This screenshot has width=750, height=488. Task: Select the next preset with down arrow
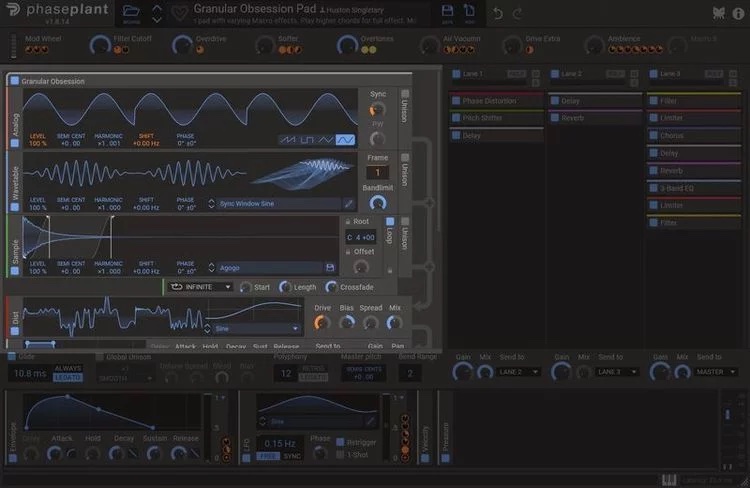(157, 20)
